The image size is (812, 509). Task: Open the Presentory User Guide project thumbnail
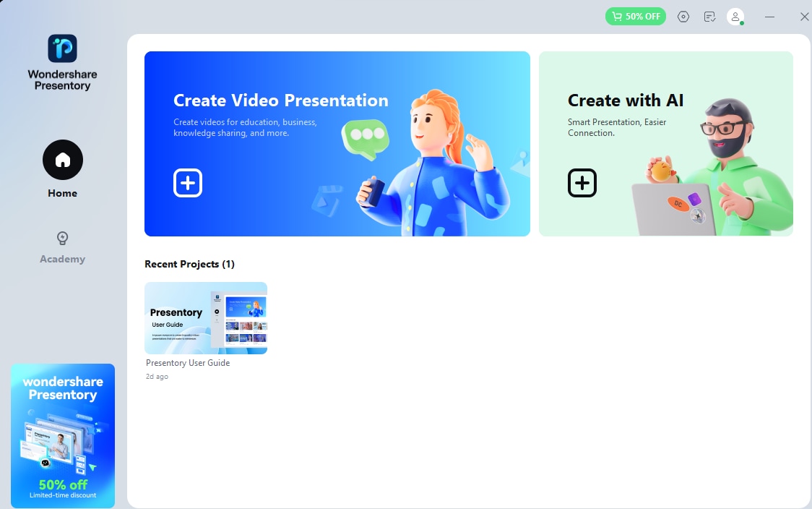coord(206,318)
